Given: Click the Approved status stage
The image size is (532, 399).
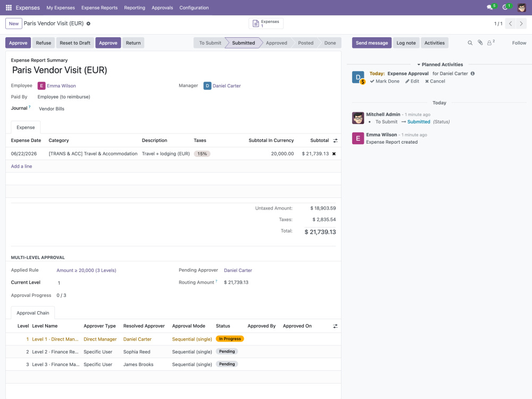Looking at the screenshot, I should [277, 43].
